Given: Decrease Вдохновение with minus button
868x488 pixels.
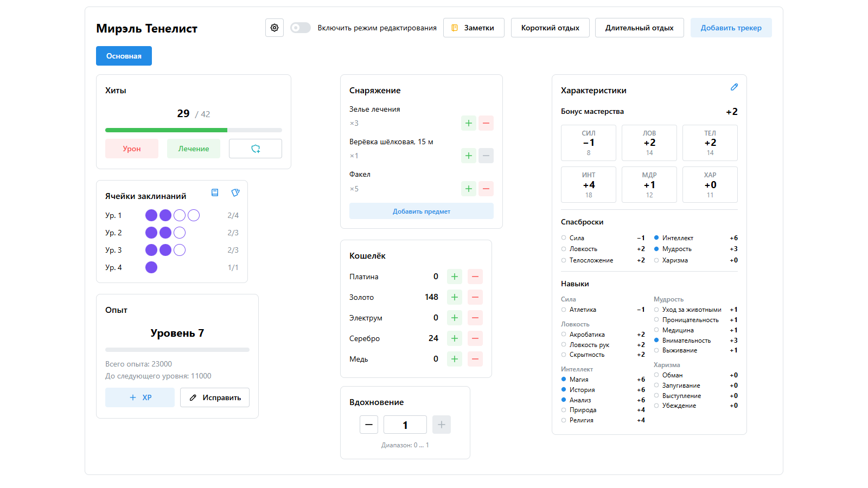Looking at the screenshot, I should (369, 425).
